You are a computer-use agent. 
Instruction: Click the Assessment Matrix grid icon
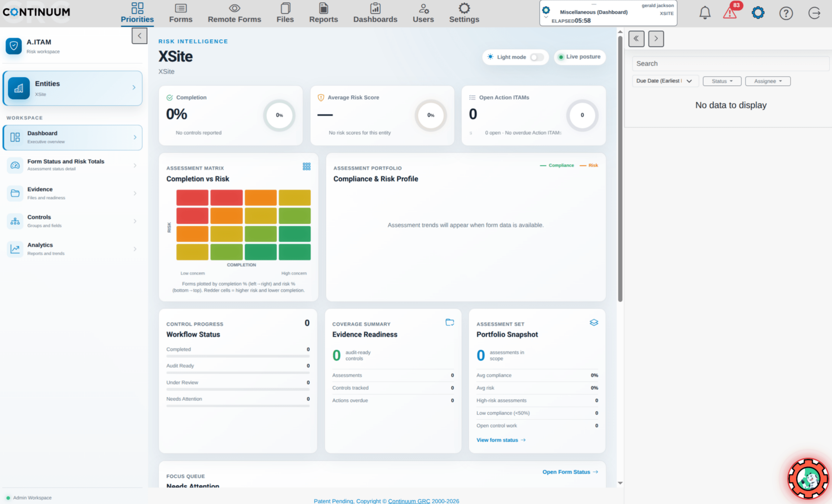(x=306, y=166)
